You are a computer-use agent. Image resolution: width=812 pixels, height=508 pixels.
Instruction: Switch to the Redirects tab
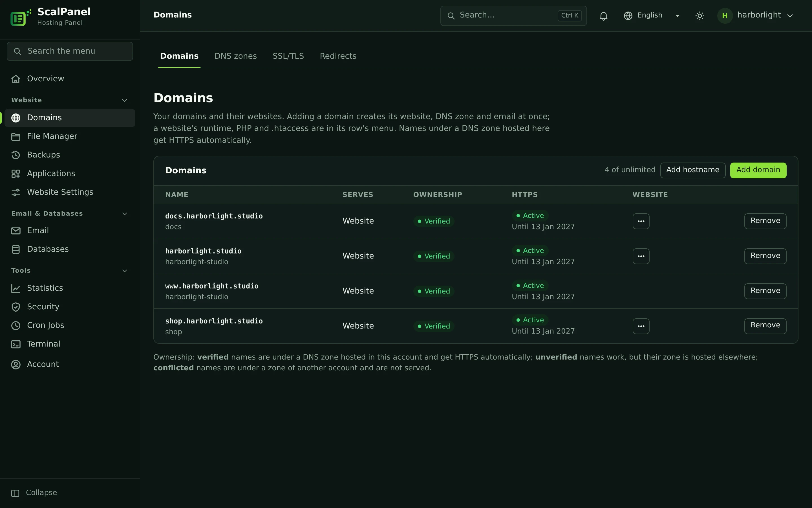point(338,56)
